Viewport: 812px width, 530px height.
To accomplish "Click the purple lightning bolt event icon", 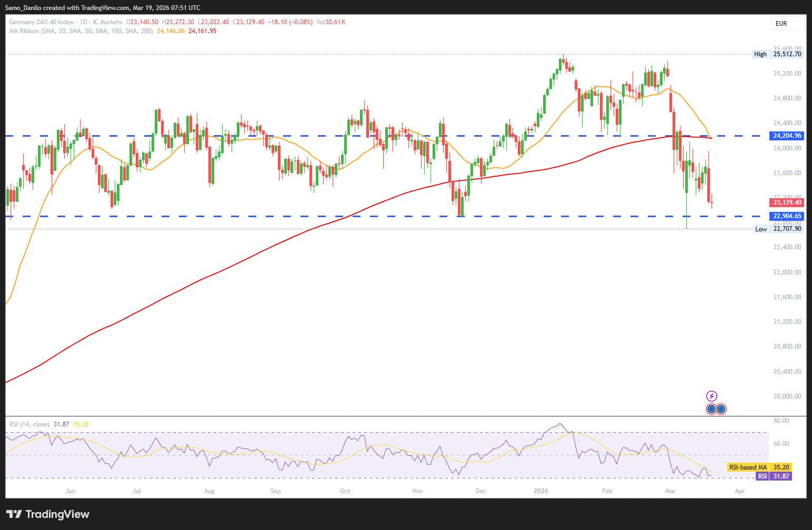I will click(x=711, y=396).
